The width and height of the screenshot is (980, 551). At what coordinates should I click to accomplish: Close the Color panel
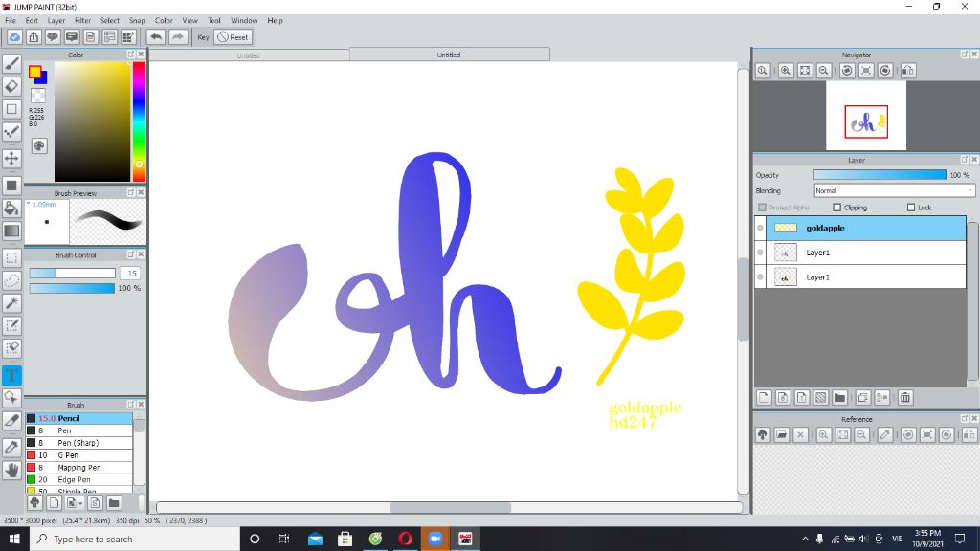click(141, 55)
